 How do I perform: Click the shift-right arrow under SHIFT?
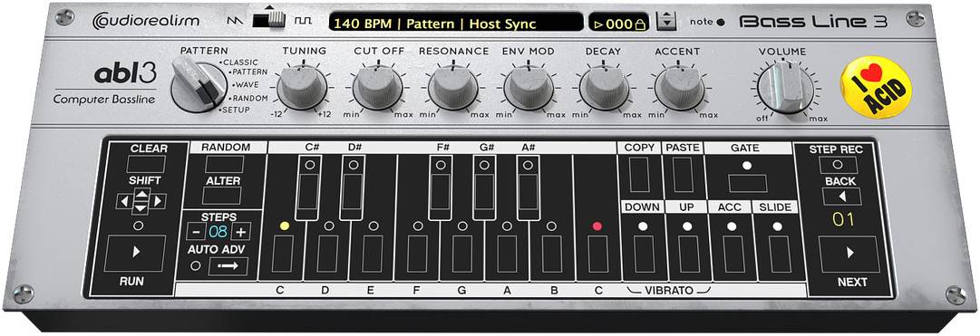coord(159,201)
